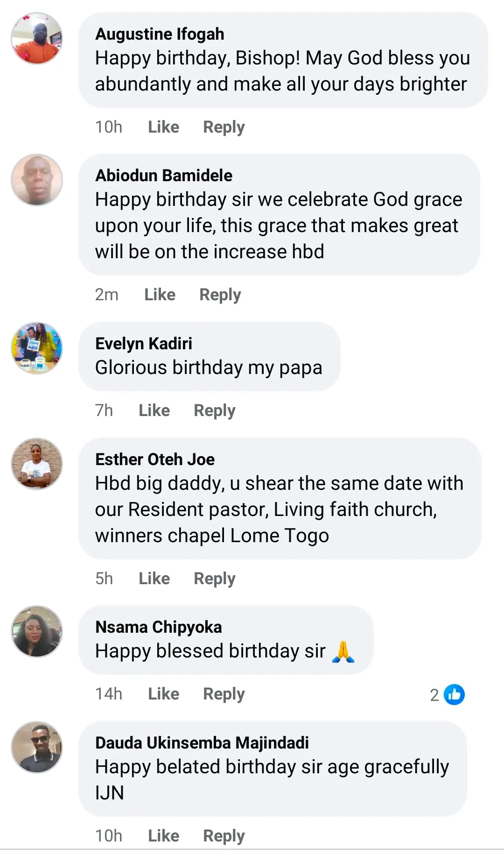Click the blue thumbs-up reaction icon
The height and width of the screenshot is (855, 504).
[454, 694]
